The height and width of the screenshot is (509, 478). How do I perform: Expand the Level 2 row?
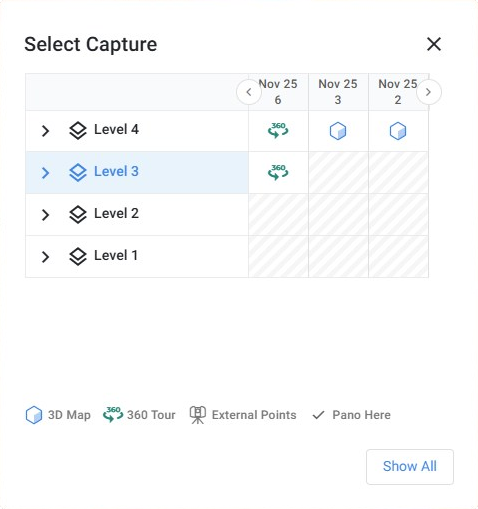(45, 215)
